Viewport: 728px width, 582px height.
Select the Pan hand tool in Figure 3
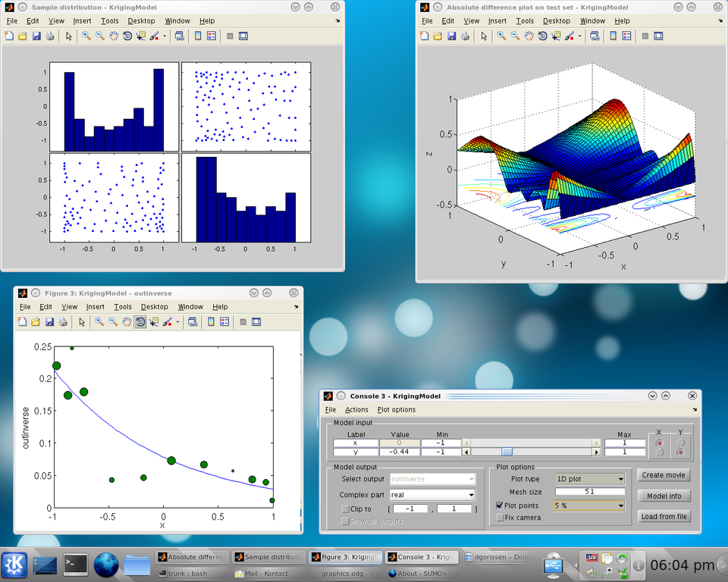coord(127,322)
